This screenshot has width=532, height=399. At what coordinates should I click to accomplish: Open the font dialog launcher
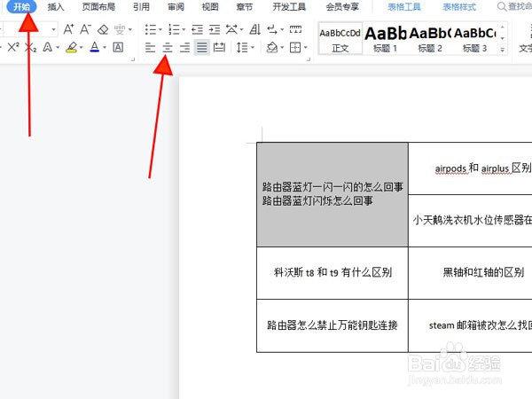pyautogui.click(x=133, y=59)
